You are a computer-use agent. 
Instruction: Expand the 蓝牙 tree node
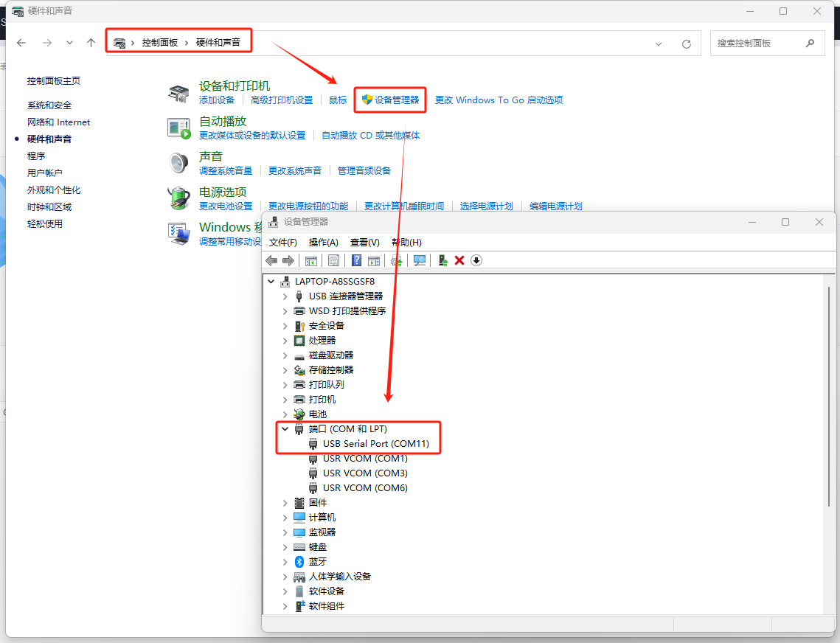coord(285,561)
